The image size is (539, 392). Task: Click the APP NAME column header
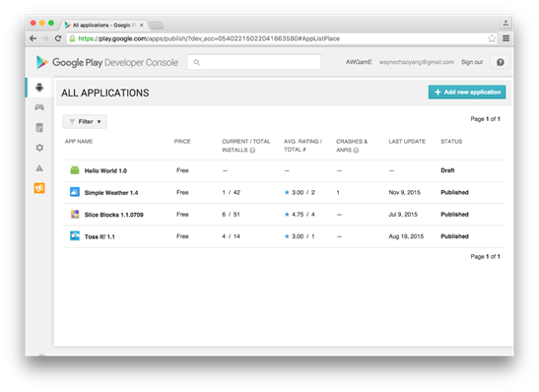pos(79,142)
